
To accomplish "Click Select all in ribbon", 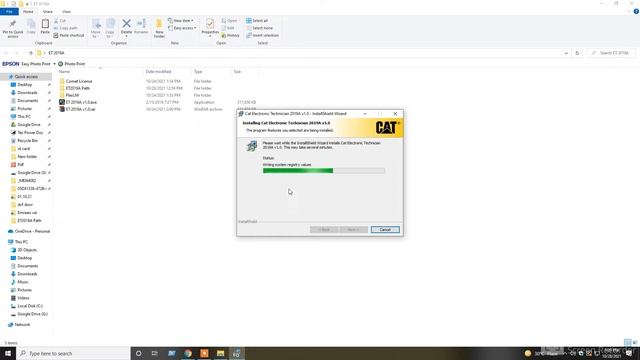I will tap(257, 20).
